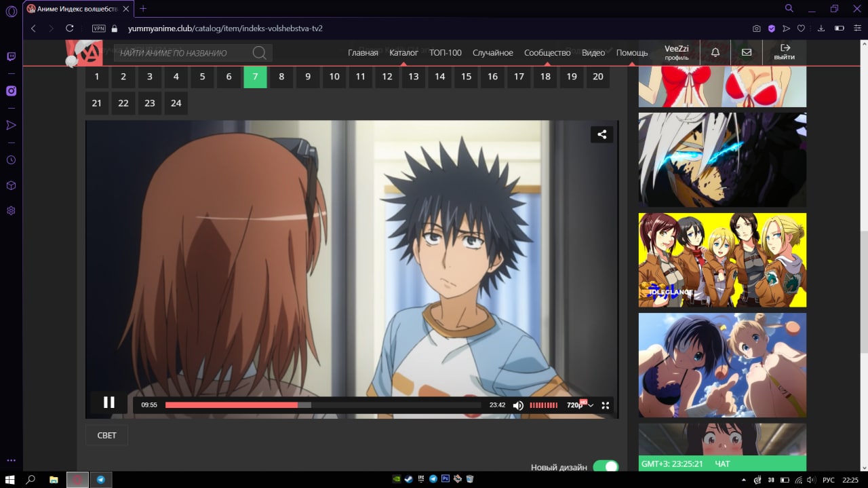The height and width of the screenshot is (488, 868).
Task: Go to Главная page
Action: [363, 52]
